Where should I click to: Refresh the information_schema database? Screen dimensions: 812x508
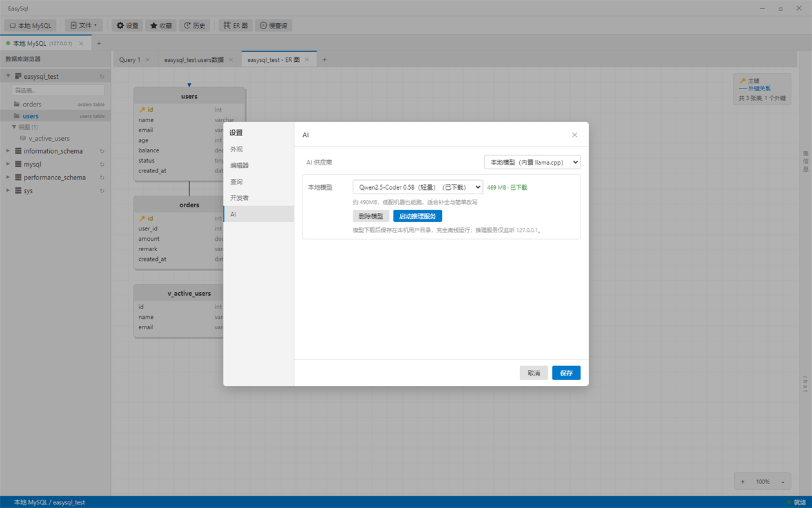(102, 151)
